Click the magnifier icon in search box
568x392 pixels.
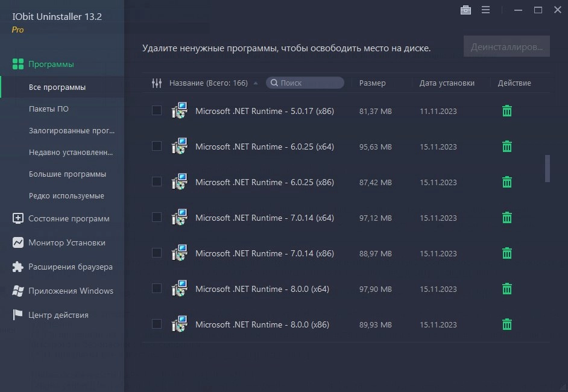click(x=274, y=83)
